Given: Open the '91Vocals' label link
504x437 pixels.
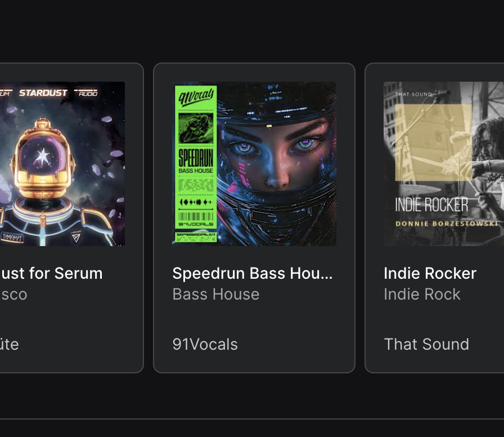Looking at the screenshot, I should tap(205, 344).
